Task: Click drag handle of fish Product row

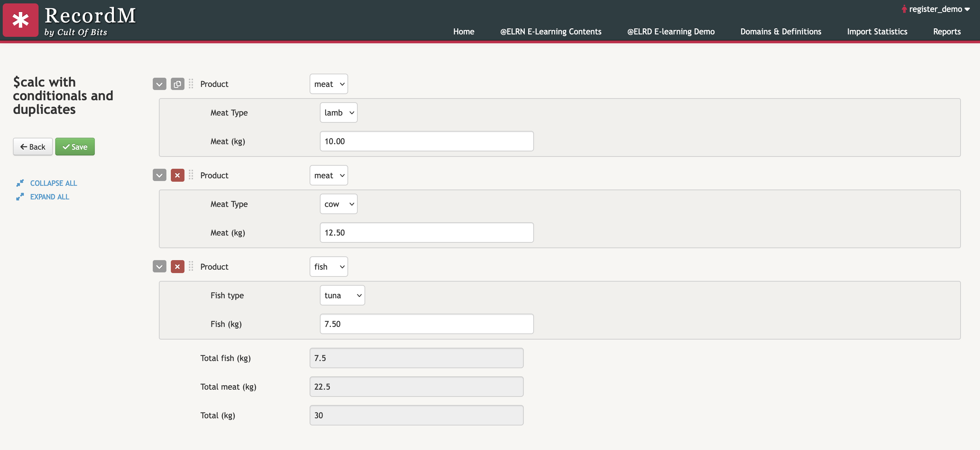Action: click(191, 266)
